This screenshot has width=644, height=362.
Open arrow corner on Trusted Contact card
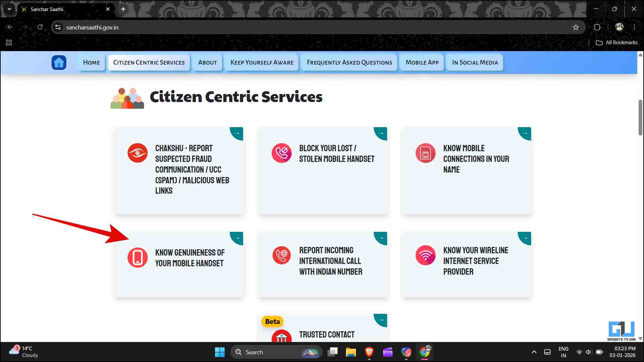381,320
